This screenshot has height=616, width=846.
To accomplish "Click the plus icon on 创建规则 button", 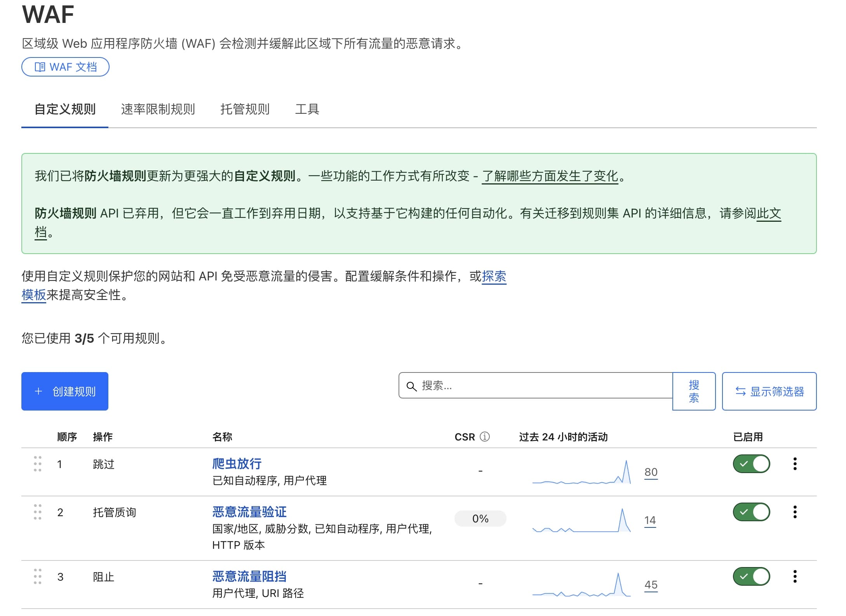I will coord(38,391).
